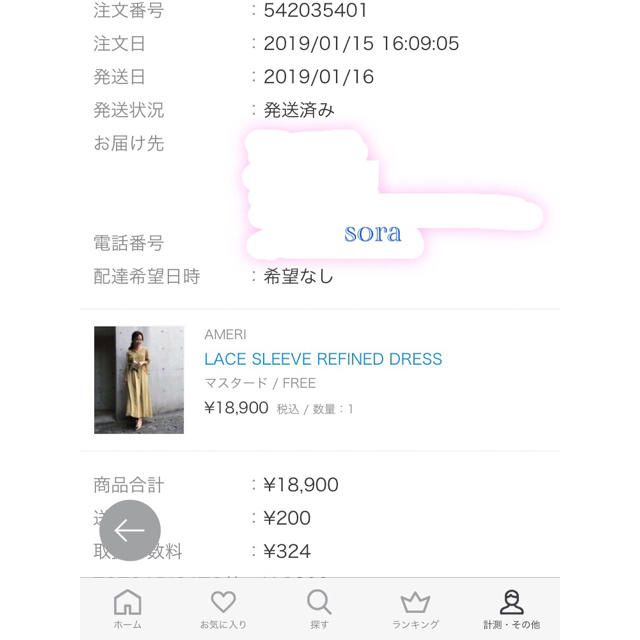Go back with the gray arrow button
Image resolution: width=640 pixels, height=640 pixels.
(130, 530)
